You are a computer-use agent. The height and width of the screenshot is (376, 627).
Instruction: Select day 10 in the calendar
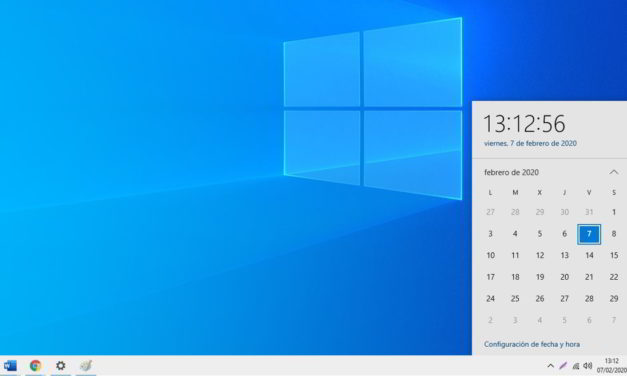click(490, 256)
